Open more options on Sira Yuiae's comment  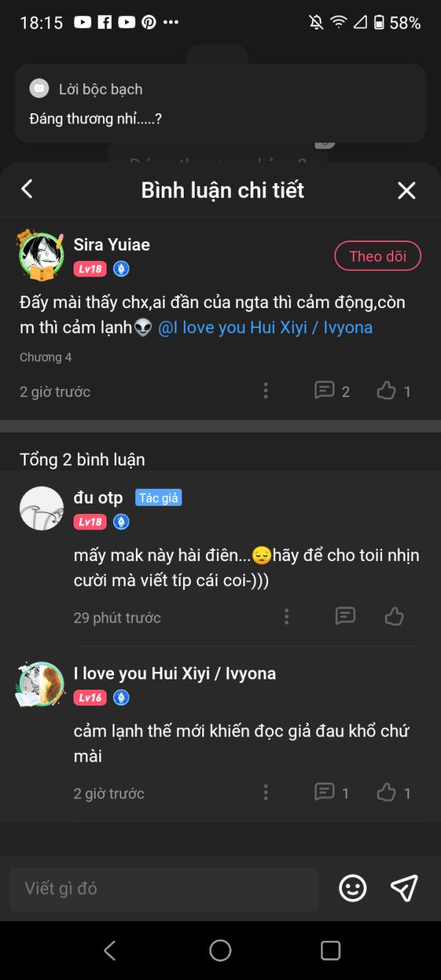(x=265, y=391)
